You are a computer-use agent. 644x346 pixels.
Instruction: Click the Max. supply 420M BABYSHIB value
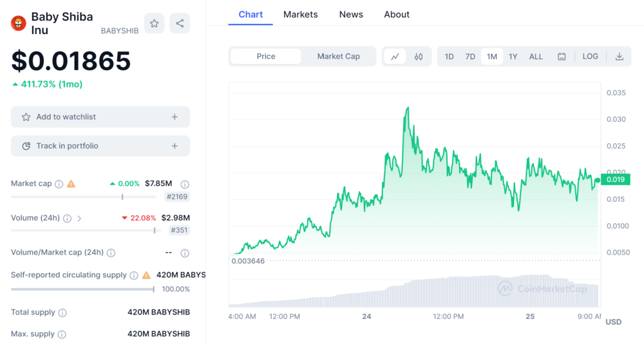(158, 334)
